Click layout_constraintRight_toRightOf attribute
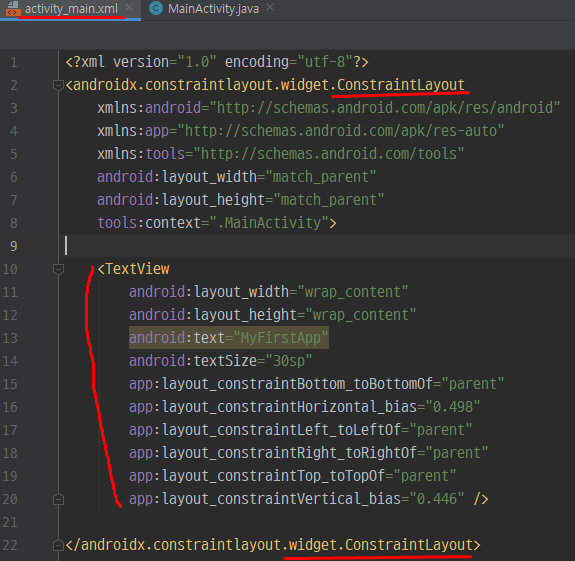 point(308,453)
